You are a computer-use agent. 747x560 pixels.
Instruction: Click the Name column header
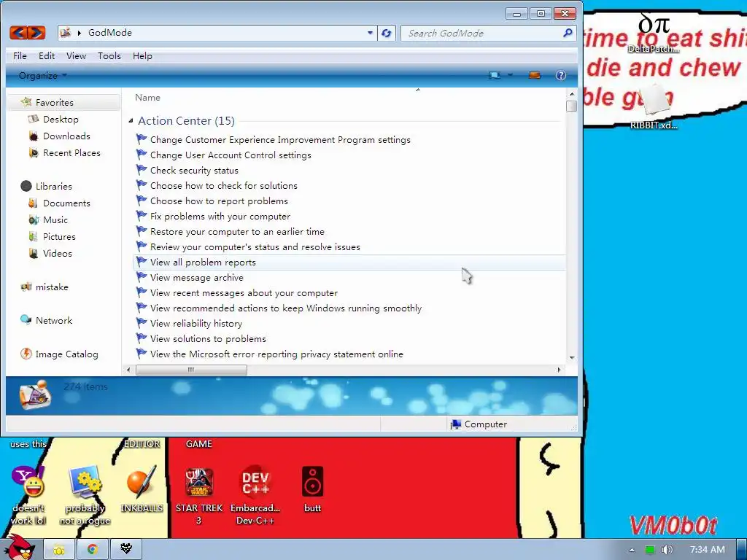(x=147, y=97)
